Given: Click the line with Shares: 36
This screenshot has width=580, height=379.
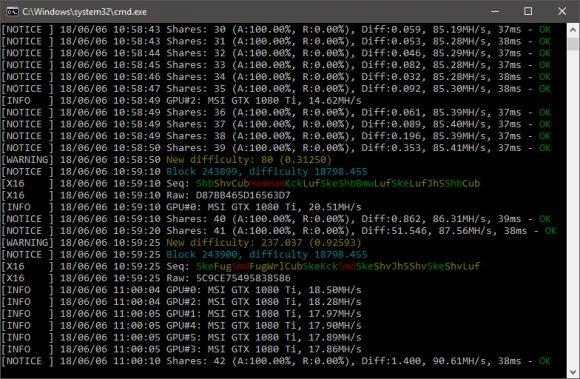Looking at the screenshot, I should point(276,112).
